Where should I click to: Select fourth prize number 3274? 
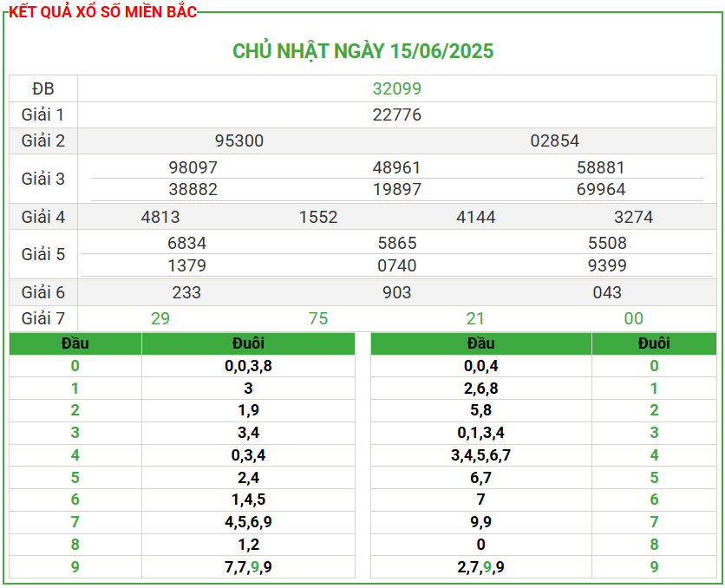click(633, 217)
